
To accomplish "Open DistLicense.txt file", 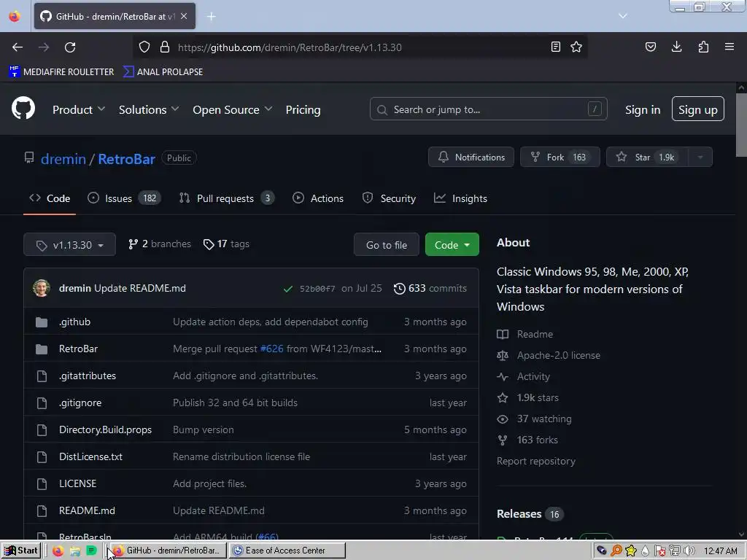I will pos(90,456).
